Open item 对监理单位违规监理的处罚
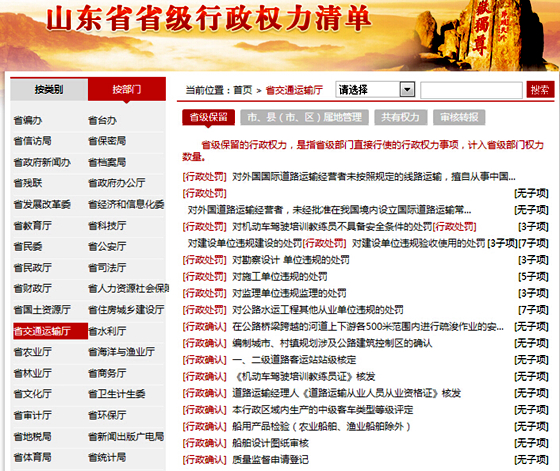The width and height of the screenshot is (560, 471). [289, 293]
